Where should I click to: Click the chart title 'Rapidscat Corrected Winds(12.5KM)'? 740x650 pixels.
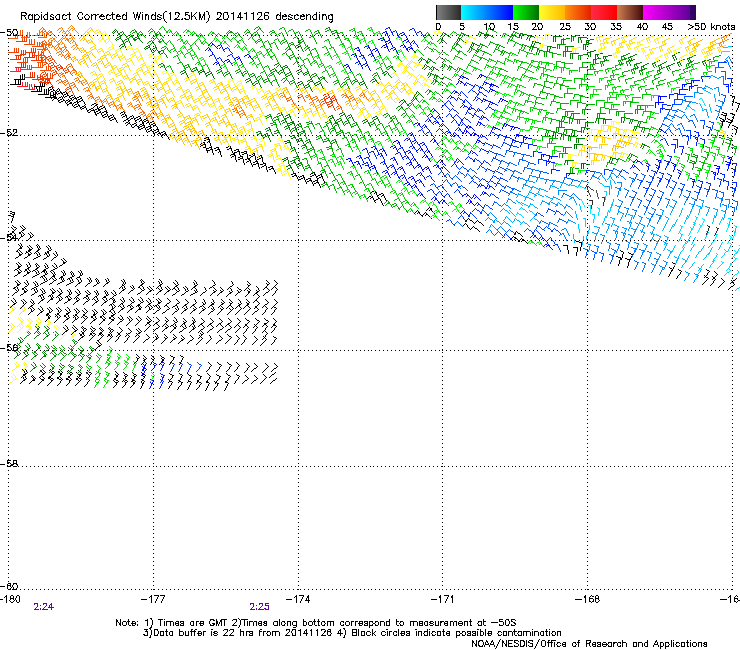pos(115,17)
